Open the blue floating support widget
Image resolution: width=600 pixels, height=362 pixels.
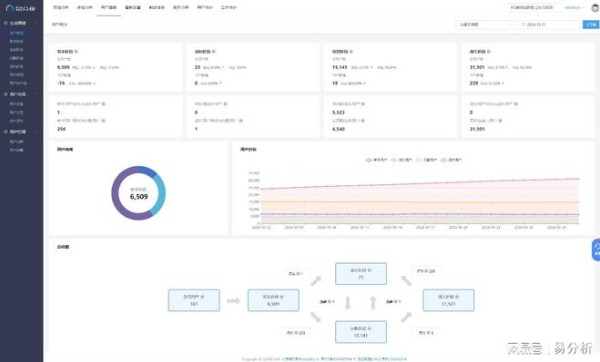point(596,250)
